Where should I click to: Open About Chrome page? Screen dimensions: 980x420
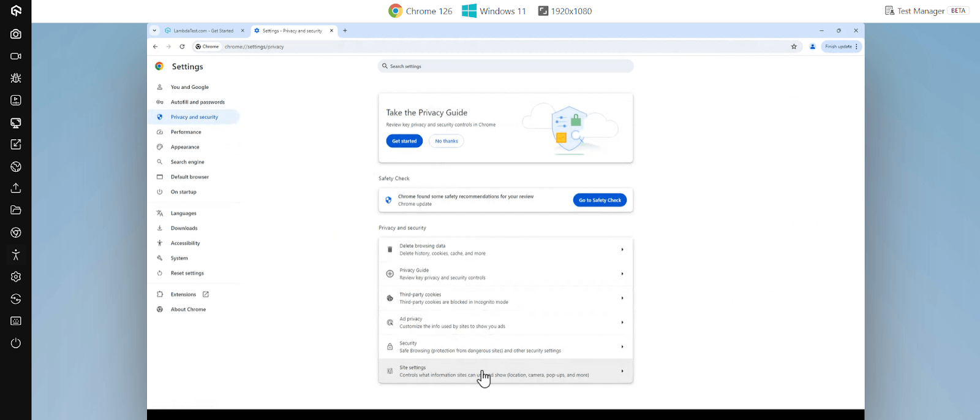pyautogui.click(x=188, y=310)
